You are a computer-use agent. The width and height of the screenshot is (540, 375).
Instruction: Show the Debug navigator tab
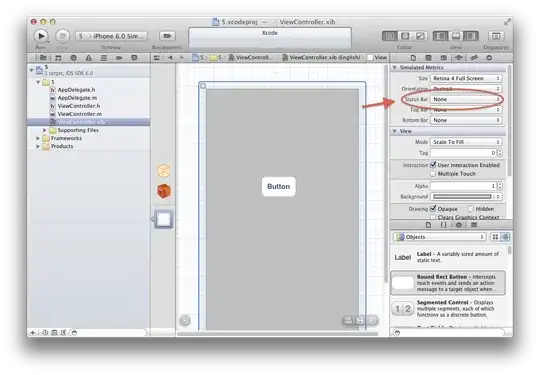point(104,58)
